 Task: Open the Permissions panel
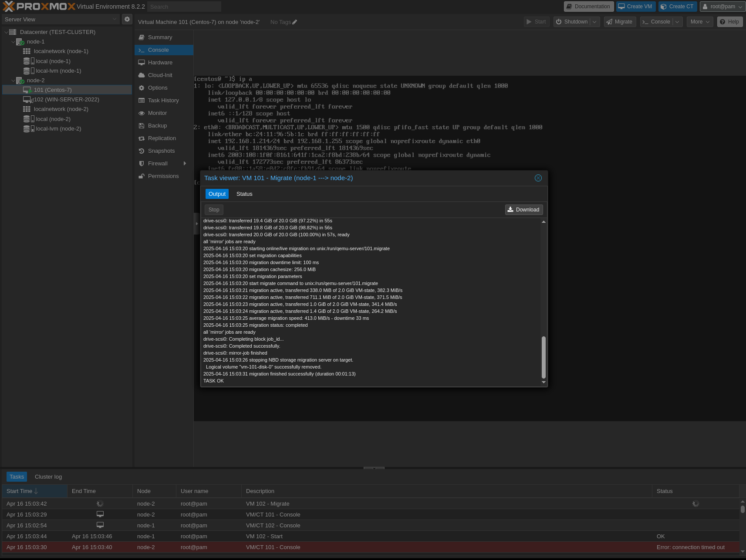point(163,176)
